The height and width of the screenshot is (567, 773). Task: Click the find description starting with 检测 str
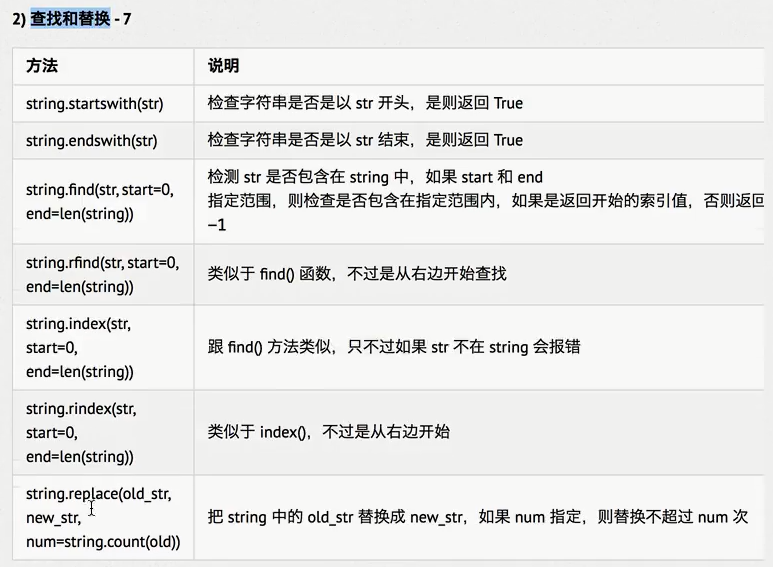pos(375,178)
